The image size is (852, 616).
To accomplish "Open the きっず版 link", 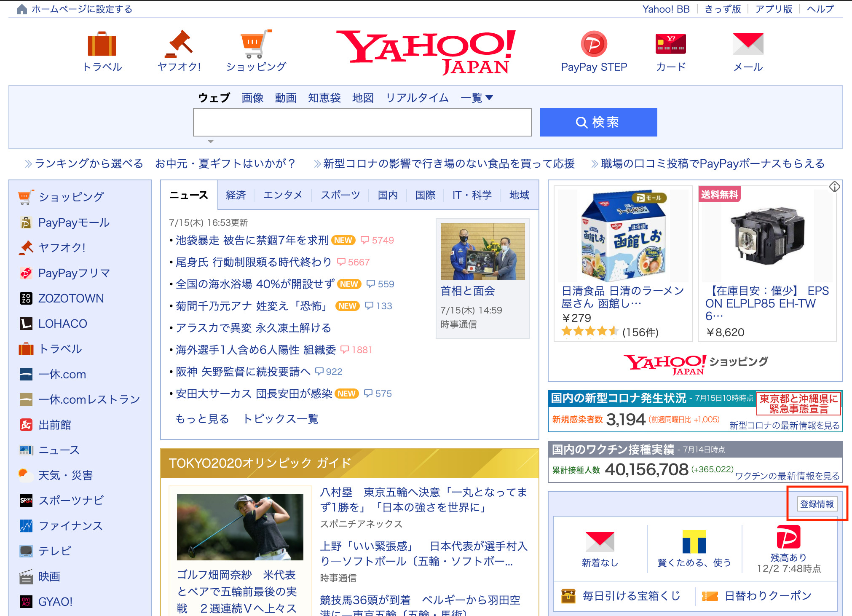I will (723, 9).
